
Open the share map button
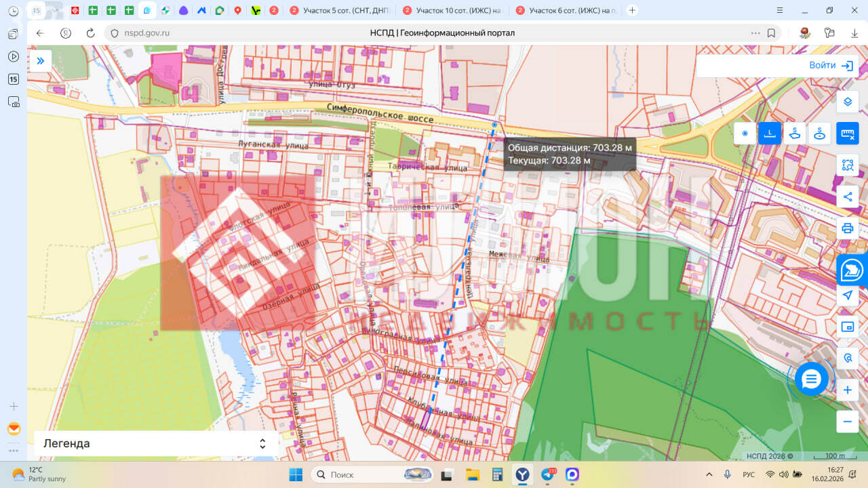[847, 197]
